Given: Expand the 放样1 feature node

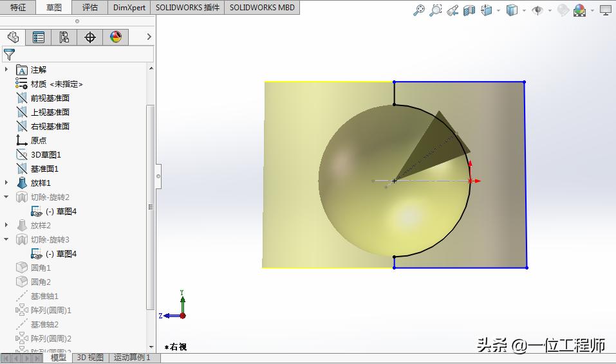Looking at the screenshot, I should click(7, 183).
